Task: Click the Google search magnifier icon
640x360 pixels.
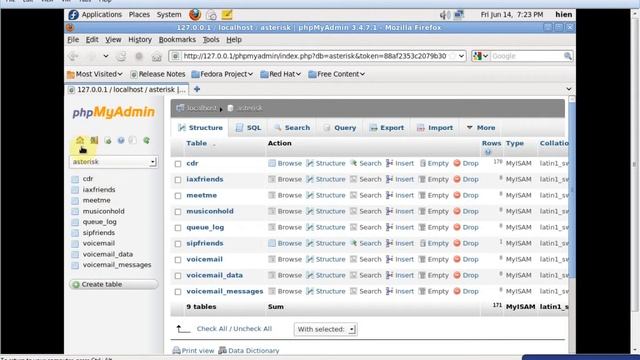Action: point(568,56)
